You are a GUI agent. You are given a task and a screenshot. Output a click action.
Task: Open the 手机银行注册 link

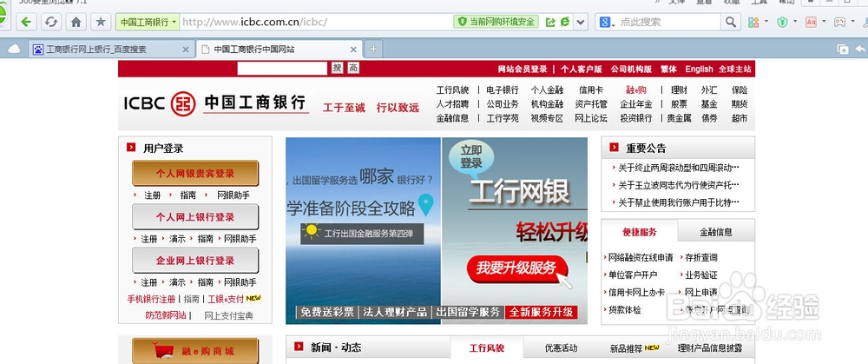(x=151, y=299)
